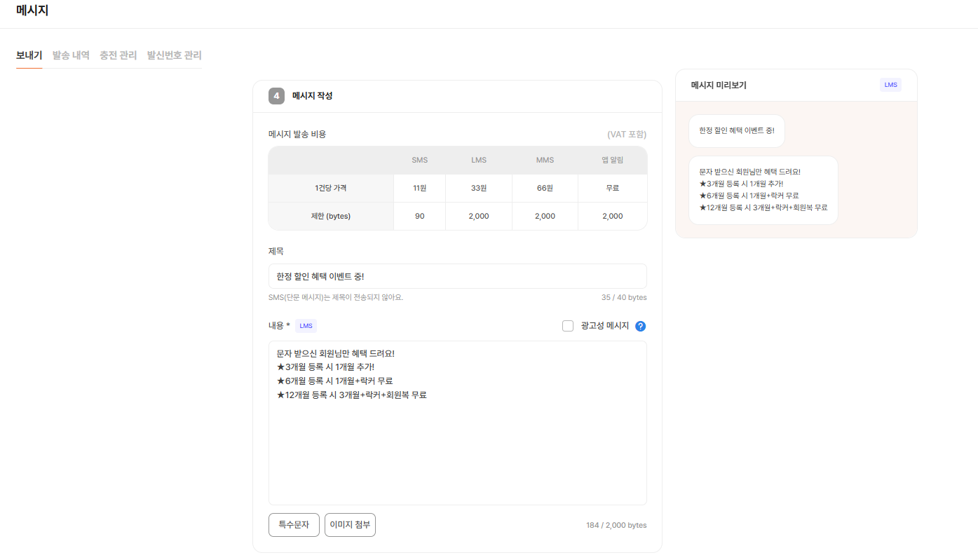Enable the 광고성 메시지 checkbox
Image resolution: width=978 pixels, height=560 pixels.
click(x=568, y=326)
